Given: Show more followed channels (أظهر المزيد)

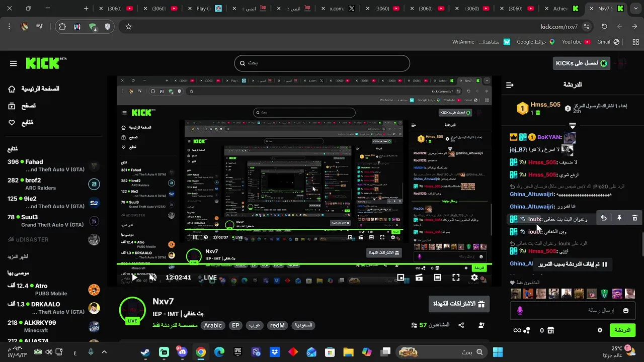Looking at the screenshot, I should 18,256.
